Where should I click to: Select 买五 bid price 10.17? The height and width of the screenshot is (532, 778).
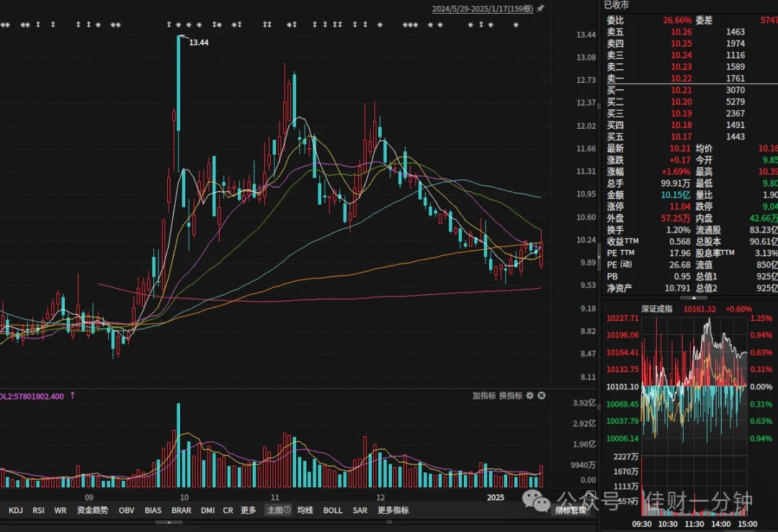681,137
